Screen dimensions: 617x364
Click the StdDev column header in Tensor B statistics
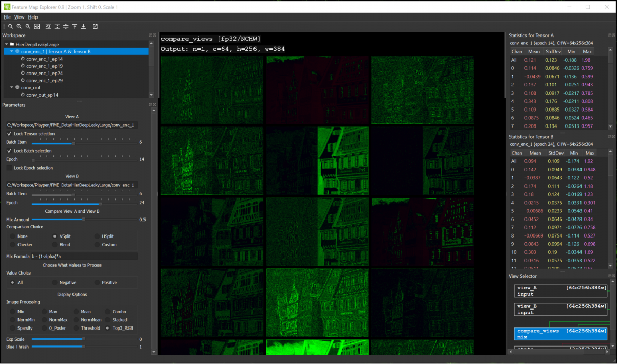pos(556,153)
